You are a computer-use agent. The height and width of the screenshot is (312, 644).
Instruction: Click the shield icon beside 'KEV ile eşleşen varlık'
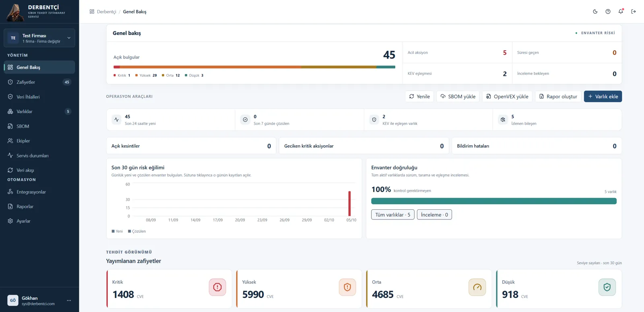pos(374,120)
